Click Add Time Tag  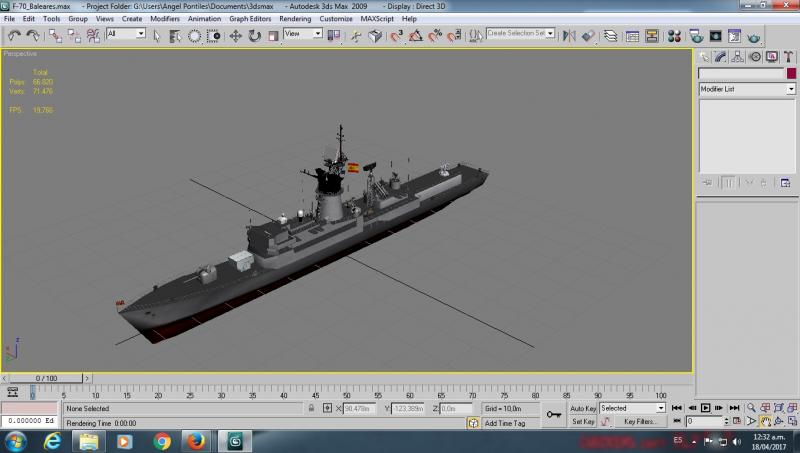click(x=505, y=423)
